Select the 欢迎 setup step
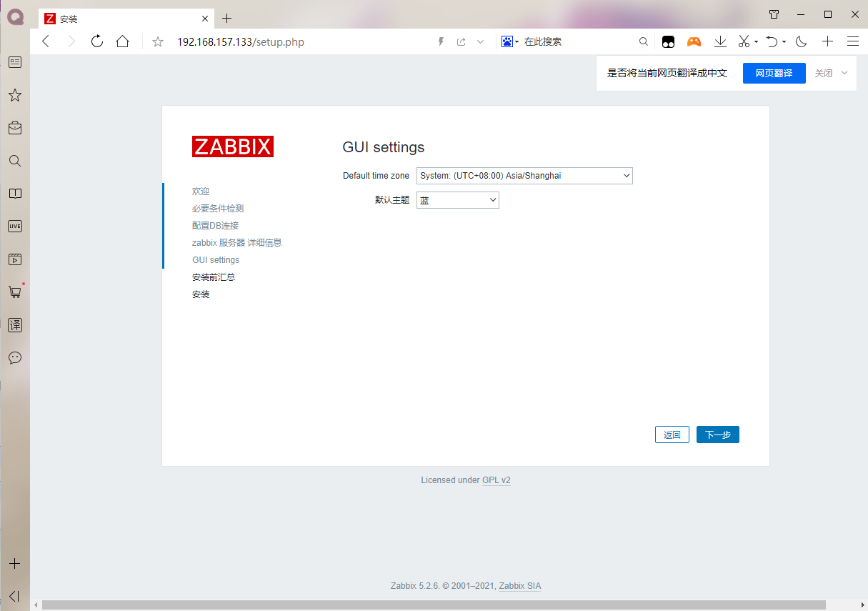 [201, 192]
